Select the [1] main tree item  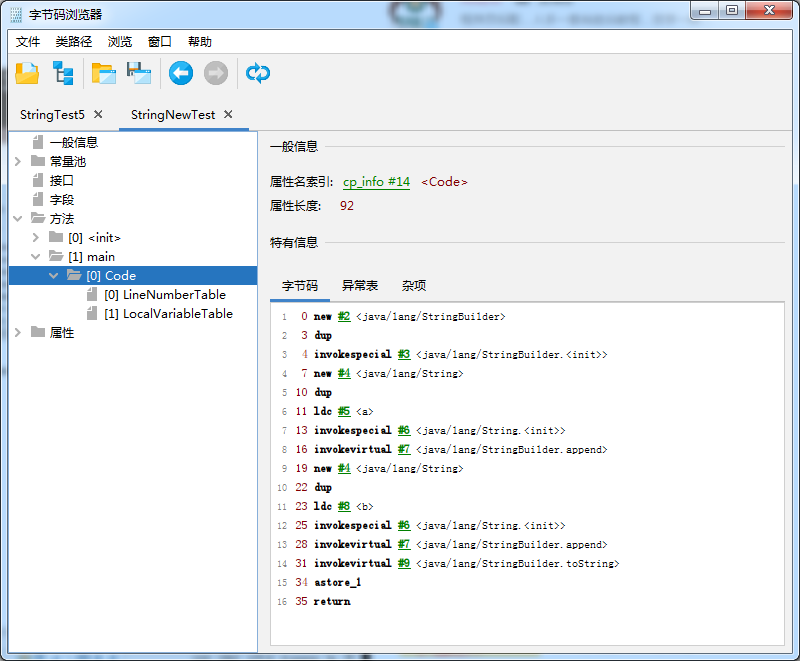[91, 257]
